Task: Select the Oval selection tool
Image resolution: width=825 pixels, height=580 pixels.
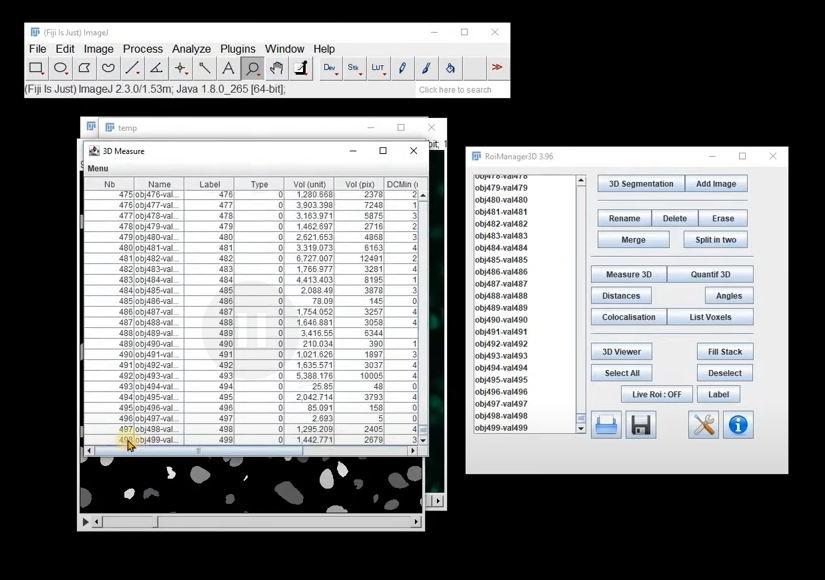Action: click(60, 67)
